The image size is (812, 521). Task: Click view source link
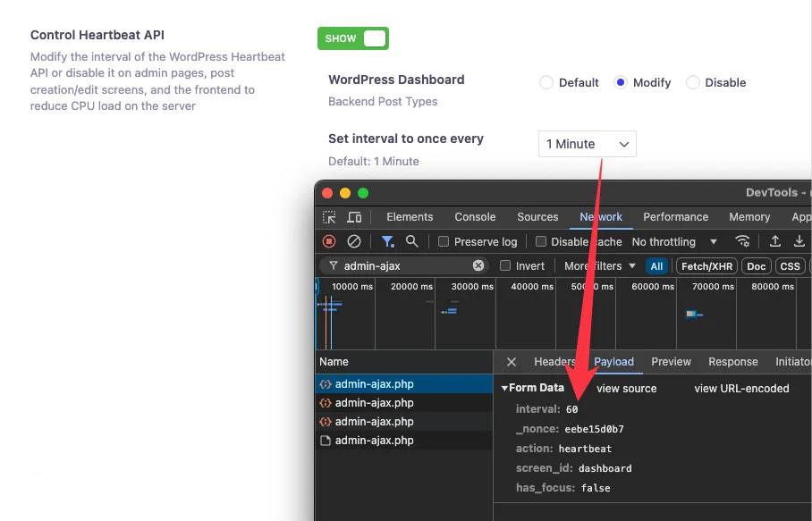coord(626,388)
